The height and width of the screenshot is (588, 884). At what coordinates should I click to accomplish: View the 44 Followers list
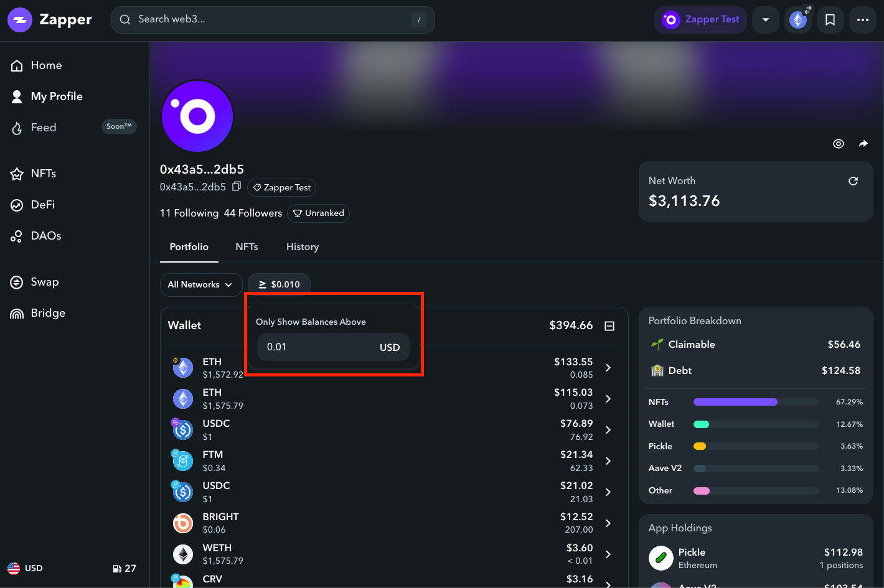(253, 213)
